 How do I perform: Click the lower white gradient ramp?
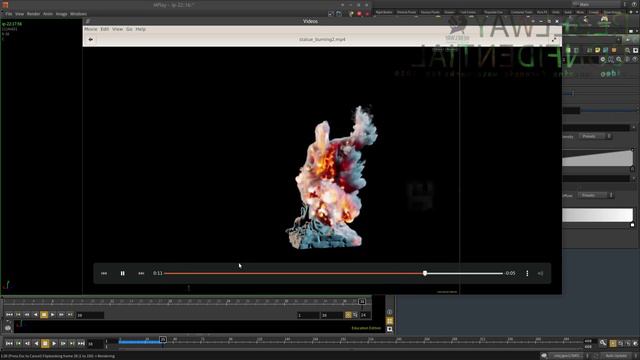coord(598,215)
